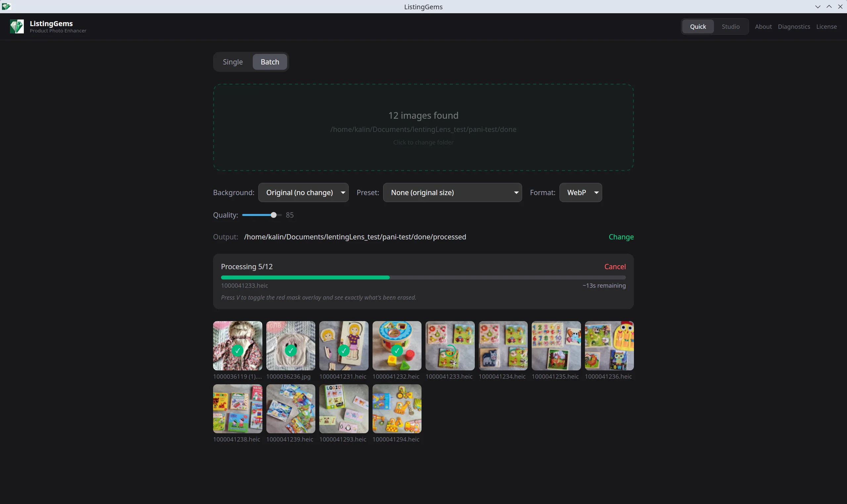
Task: Click the processing spinner on 1000041233.heic
Action: (x=450, y=350)
